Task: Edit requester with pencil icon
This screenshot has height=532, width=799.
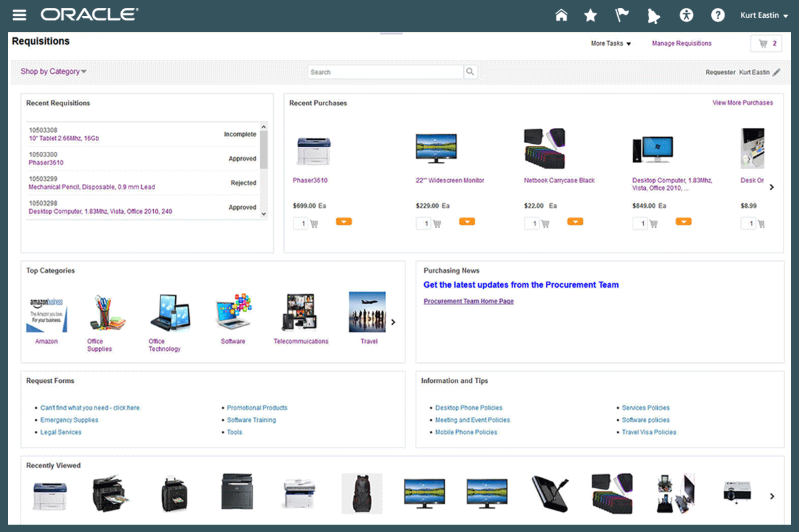Action: point(776,73)
